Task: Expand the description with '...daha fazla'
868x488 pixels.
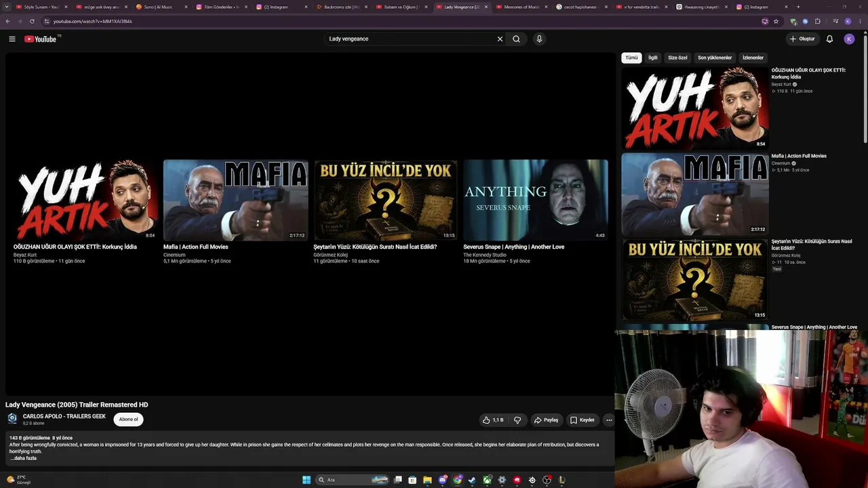Action: [23, 458]
